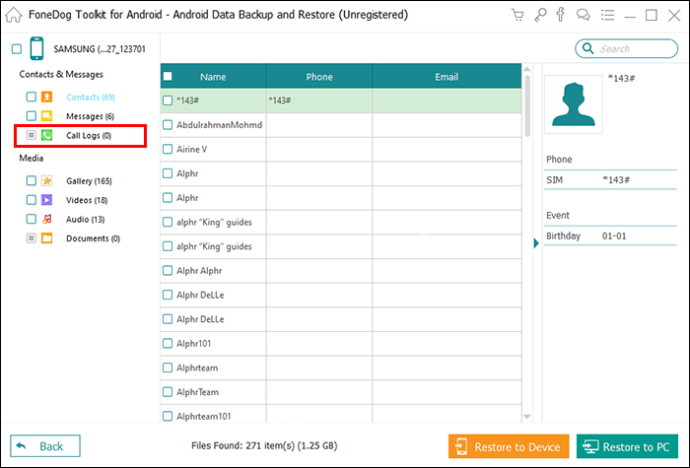Open the Facebook icon
The image size is (690, 468).
[x=560, y=15]
